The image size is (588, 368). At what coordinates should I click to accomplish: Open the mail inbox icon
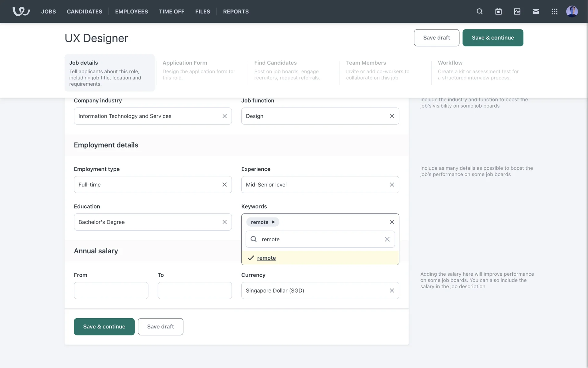pos(536,11)
